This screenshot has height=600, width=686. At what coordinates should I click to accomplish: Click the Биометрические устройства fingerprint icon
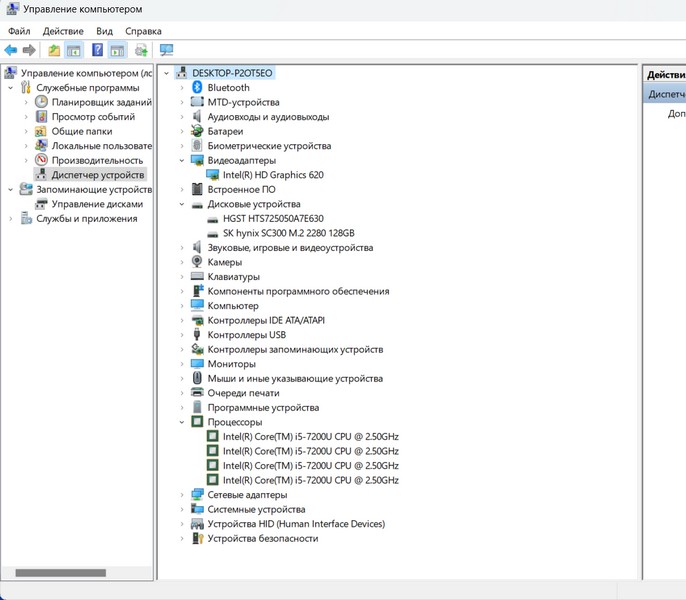[198, 146]
